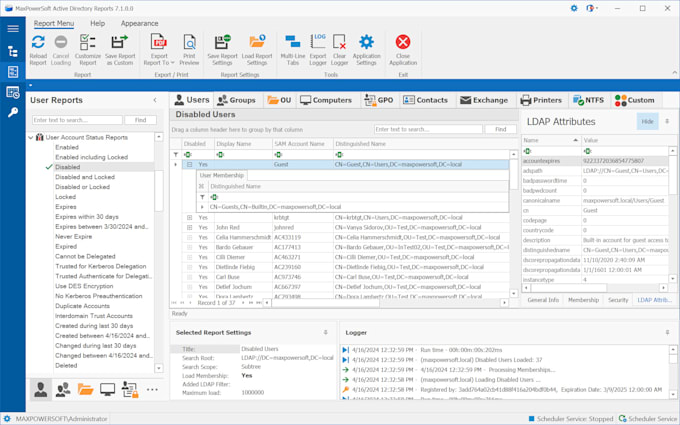Select the Duplicate Accounts report
The image size is (680, 425).
(82, 306)
